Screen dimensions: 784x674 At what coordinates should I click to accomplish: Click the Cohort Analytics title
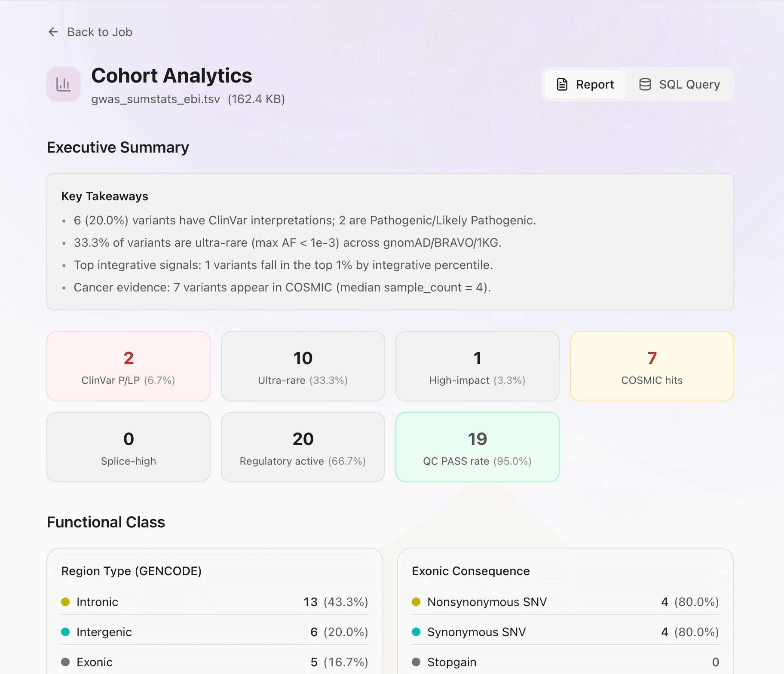click(171, 76)
